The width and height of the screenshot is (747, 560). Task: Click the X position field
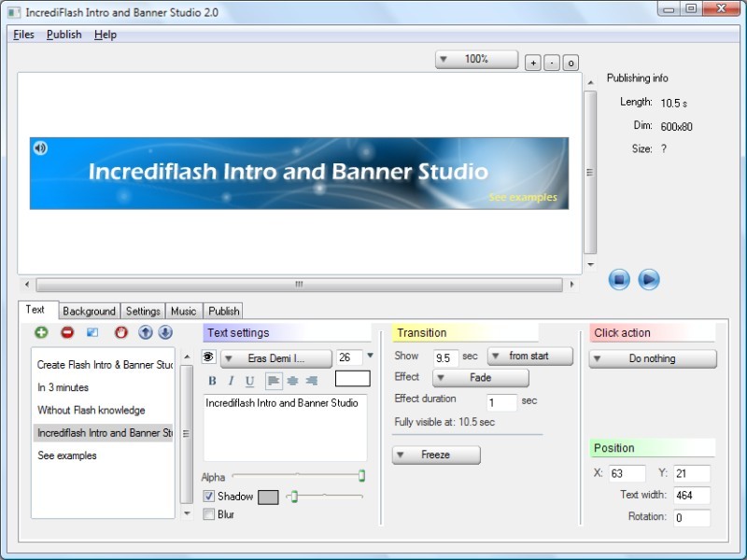click(627, 473)
